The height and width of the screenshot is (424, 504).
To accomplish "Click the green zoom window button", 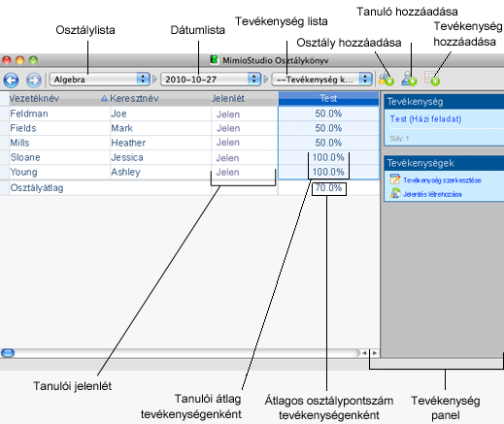I will (33, 60).
